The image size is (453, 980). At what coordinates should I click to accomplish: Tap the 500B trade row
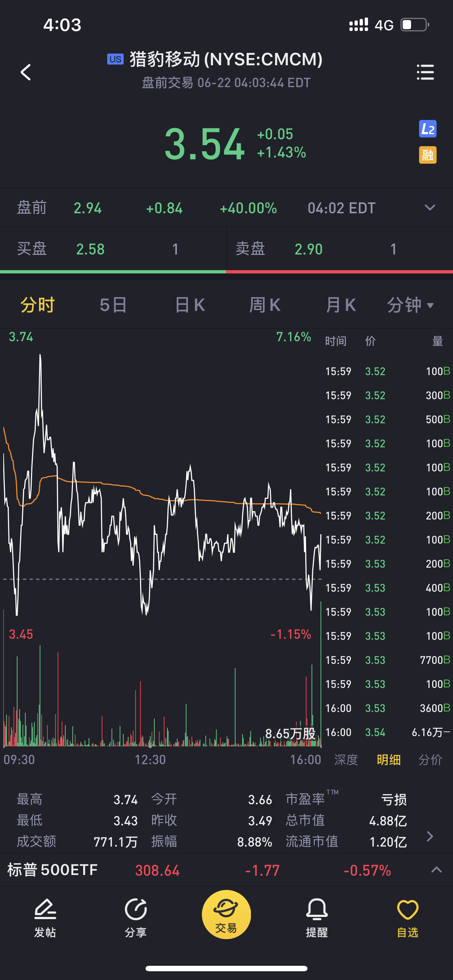[387, 420]
